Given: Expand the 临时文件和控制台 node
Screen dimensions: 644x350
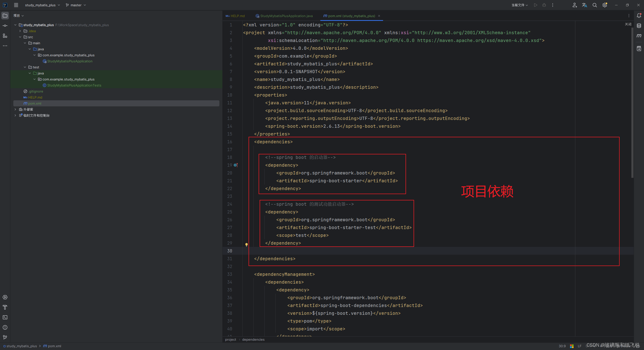Looking at the screenshot, I should point(15,115).
